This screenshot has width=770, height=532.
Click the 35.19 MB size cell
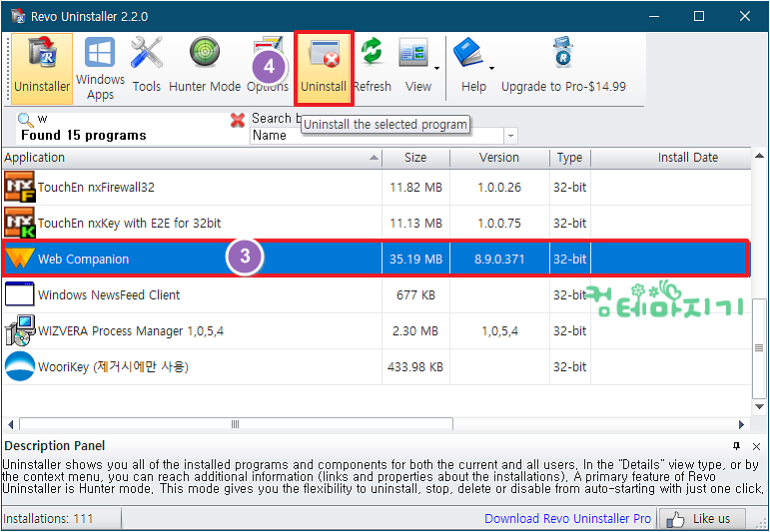pyautogui.click(x=415, y=260)
